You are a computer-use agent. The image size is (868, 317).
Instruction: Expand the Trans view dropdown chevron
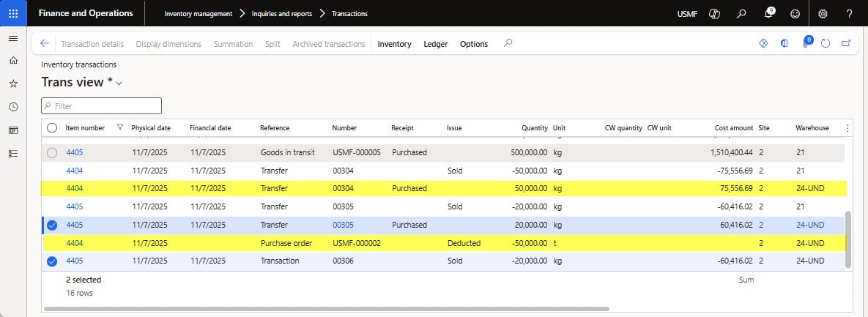click(119, 83)
